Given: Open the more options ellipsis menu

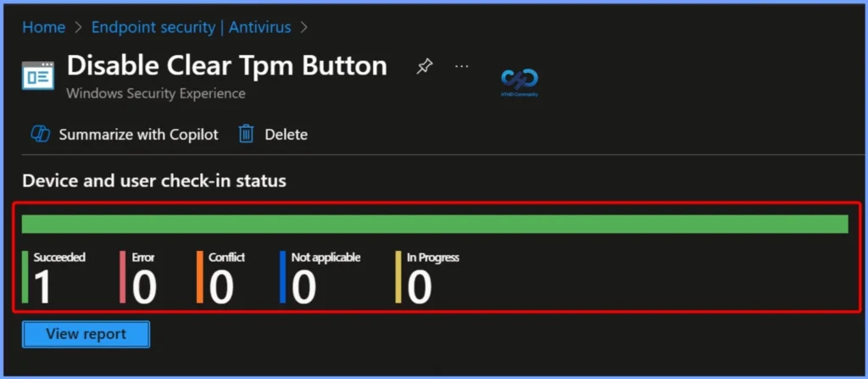Looking at the screenshot, I should pos(462,66).
